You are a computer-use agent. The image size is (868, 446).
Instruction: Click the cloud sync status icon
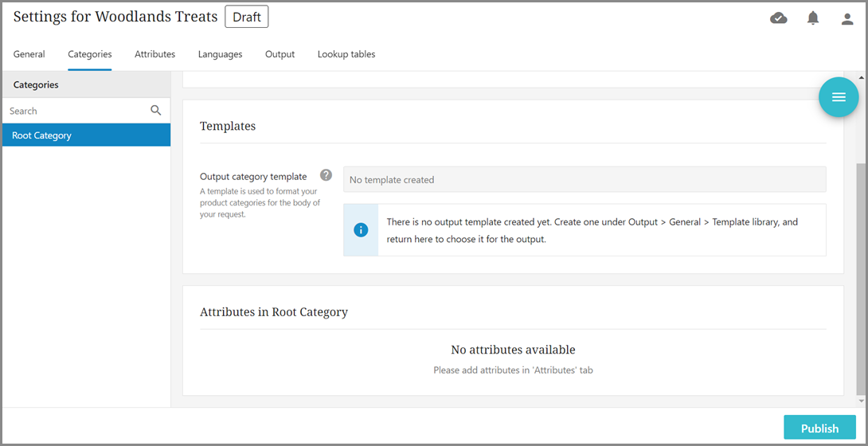click(x=778, y=18)
